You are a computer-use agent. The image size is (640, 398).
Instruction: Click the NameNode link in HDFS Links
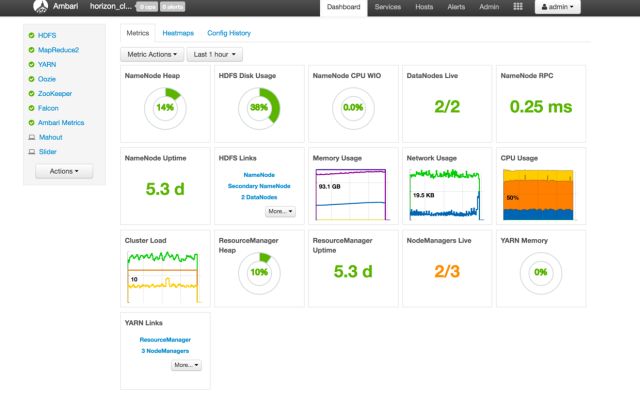pos(259,175)
